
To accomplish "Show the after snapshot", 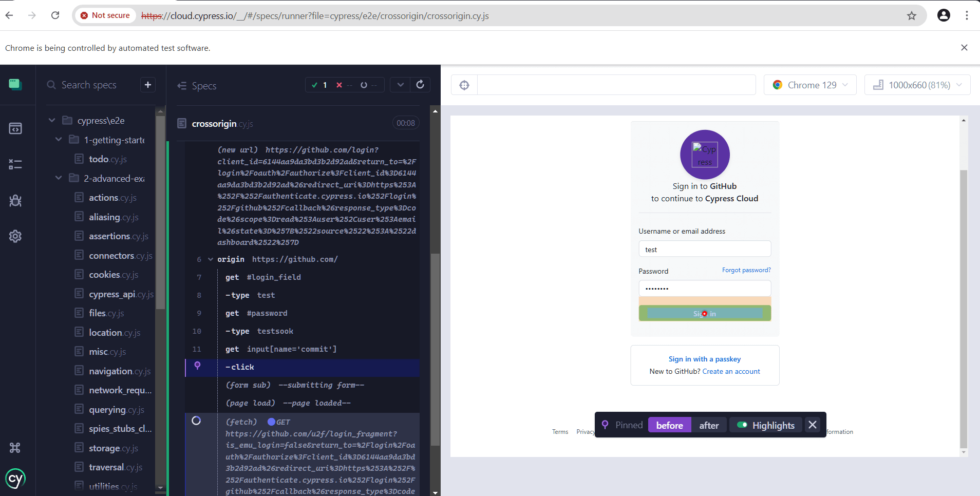I will pyautogui.click(x=709, y=425).
